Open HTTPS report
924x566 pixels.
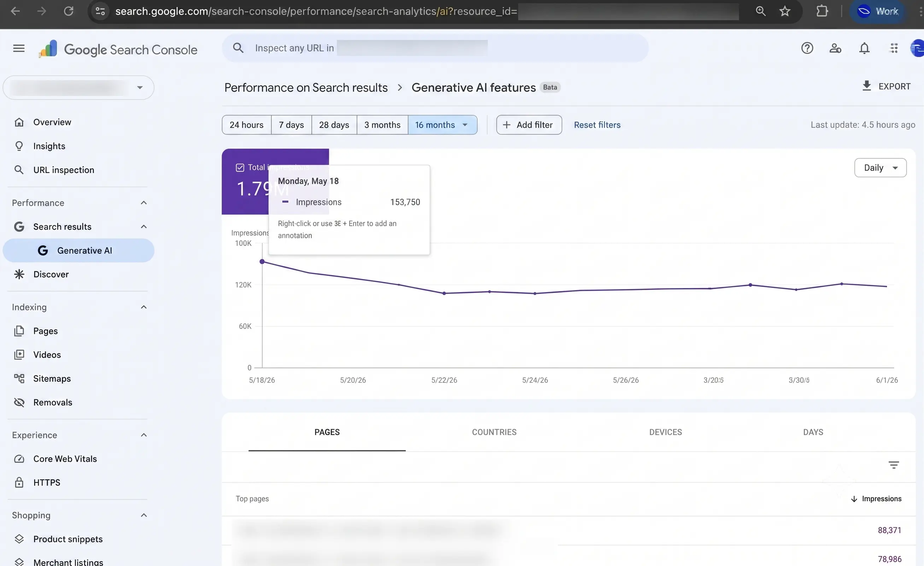pyautogui.click(x=47, y=483)
